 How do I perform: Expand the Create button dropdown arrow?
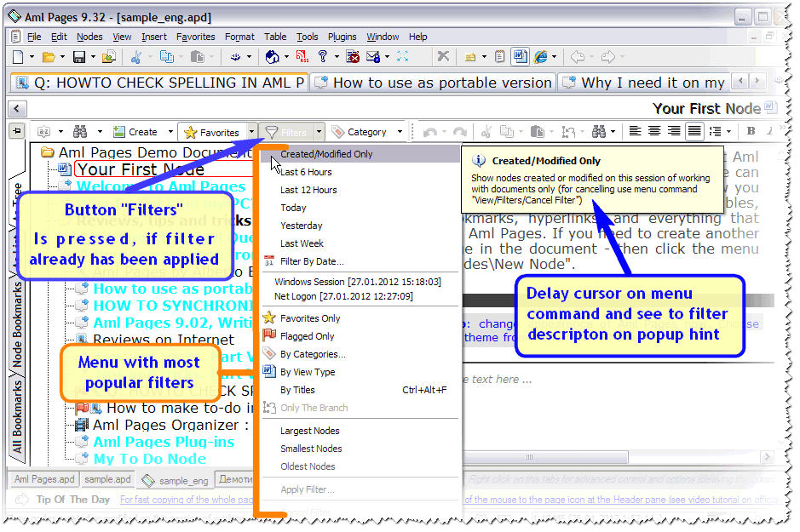[170, 132]
